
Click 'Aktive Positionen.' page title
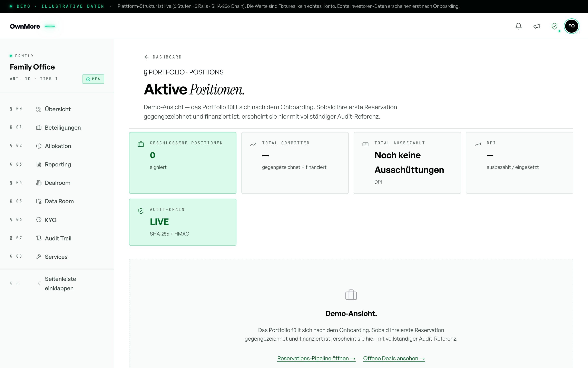coord(194,89)
